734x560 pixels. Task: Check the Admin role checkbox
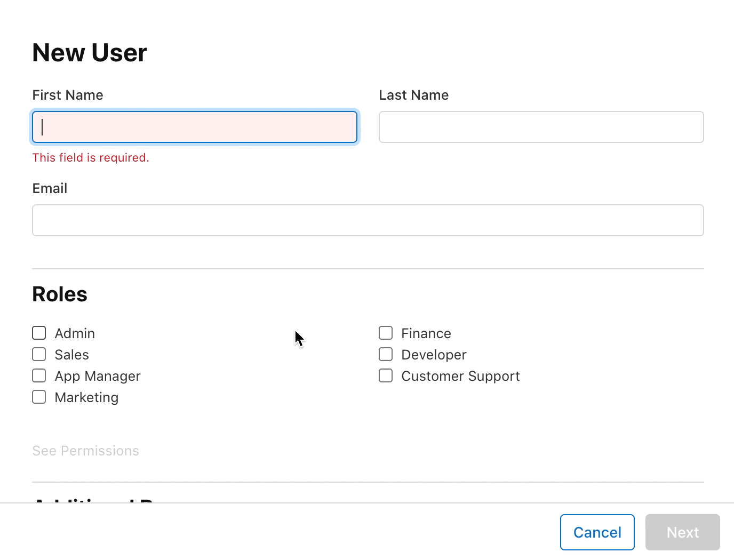[x=39, y=333]
